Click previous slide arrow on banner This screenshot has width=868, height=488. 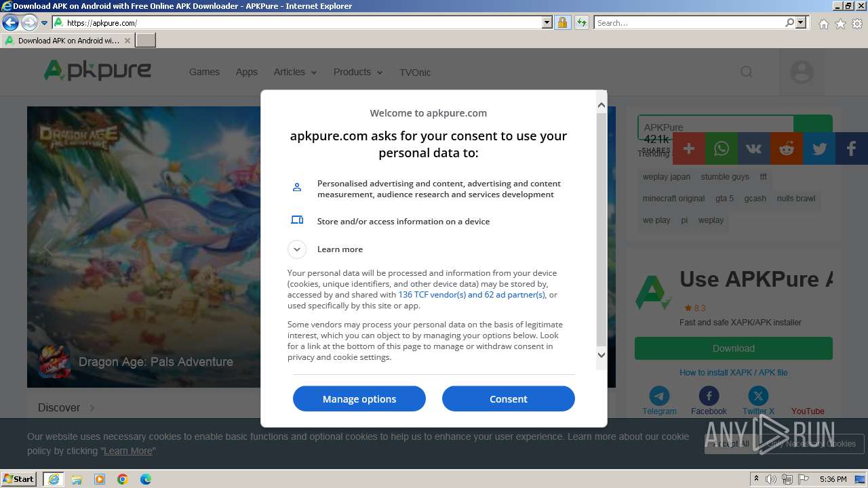click(47, 247)
